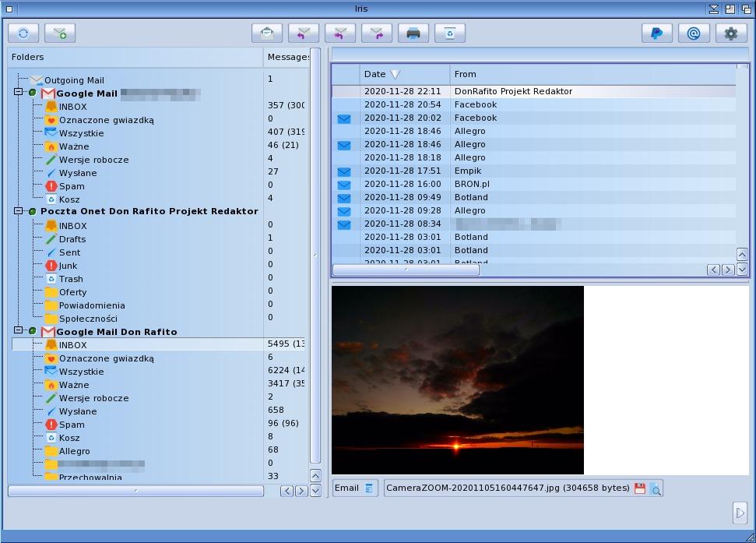Select the Drafts folder under Poczta Onet
Screen dimensions: 756x543
[x=72, y=239]
